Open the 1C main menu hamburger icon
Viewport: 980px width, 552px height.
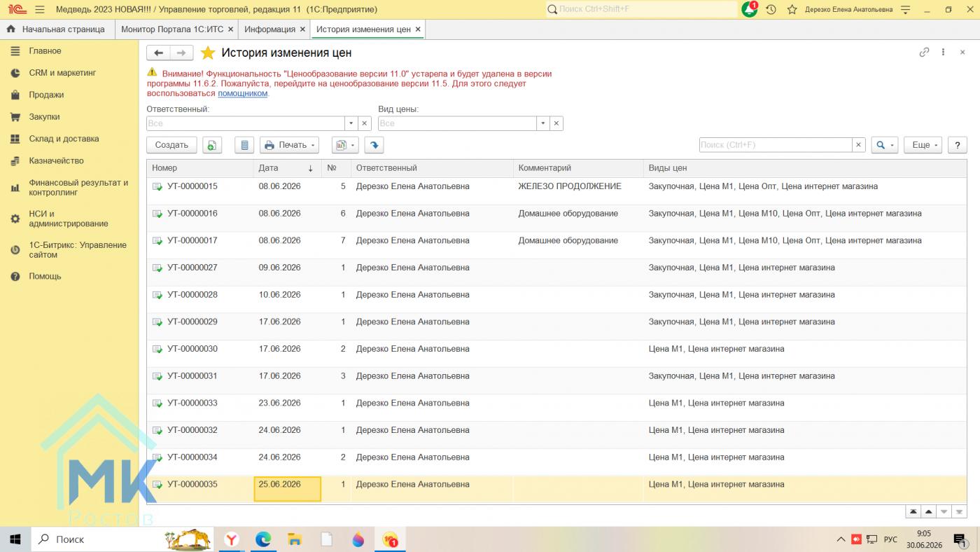pyautogui.click(x=39, y=9)
